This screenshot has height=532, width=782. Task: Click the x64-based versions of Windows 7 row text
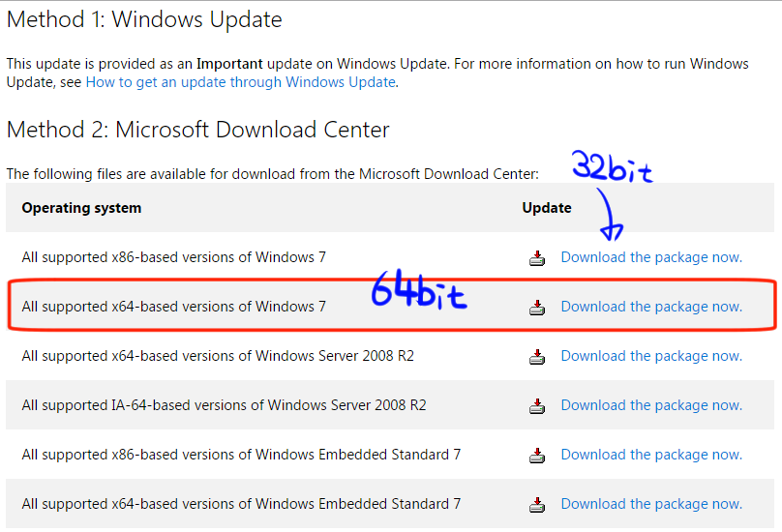point(173,307)
